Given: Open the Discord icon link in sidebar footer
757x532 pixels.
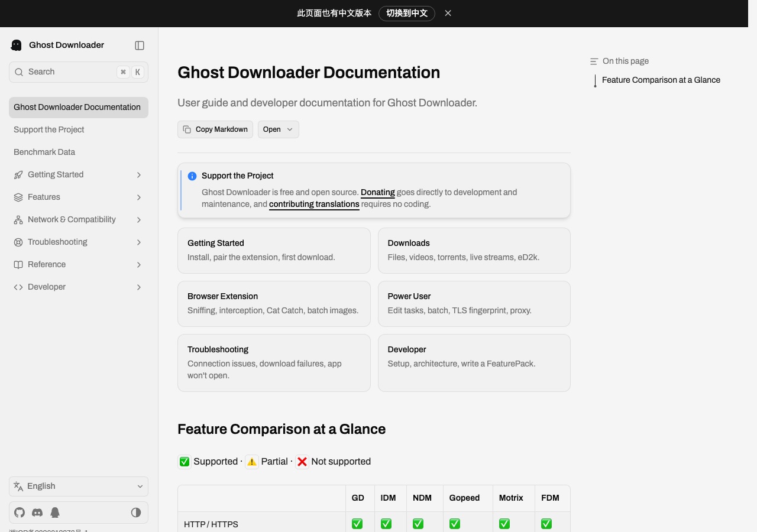Looking at the screenshot, I should coord(37,512).
